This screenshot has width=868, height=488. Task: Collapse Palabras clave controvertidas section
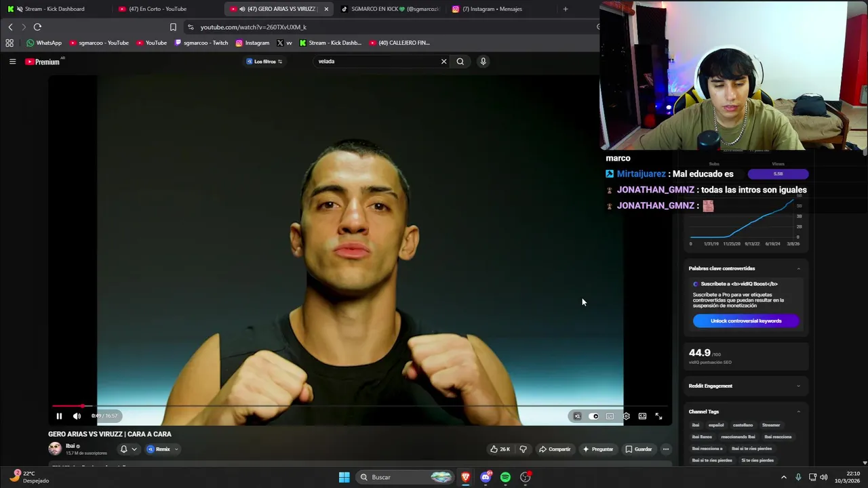798,268
